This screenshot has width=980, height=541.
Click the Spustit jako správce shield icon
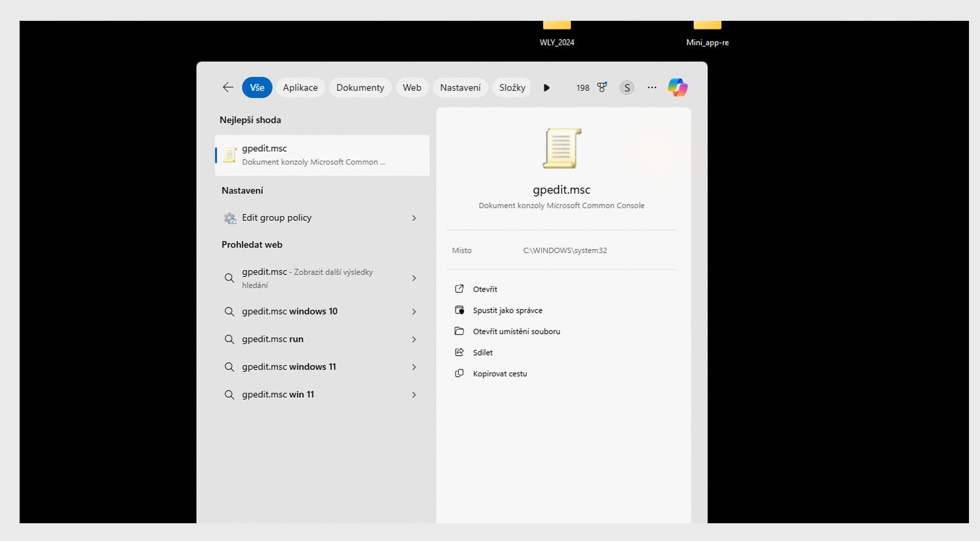point(459,310)
